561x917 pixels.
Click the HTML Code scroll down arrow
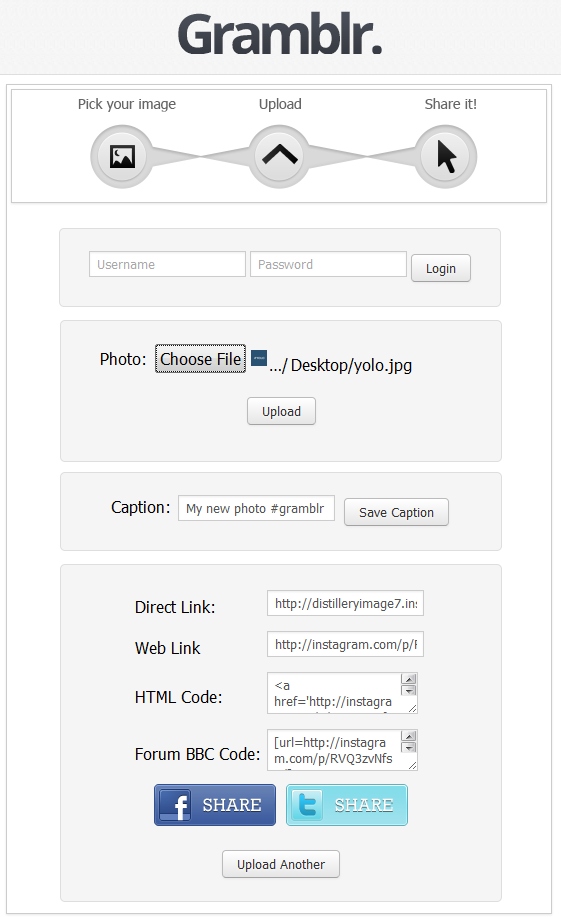pos(409,690)
